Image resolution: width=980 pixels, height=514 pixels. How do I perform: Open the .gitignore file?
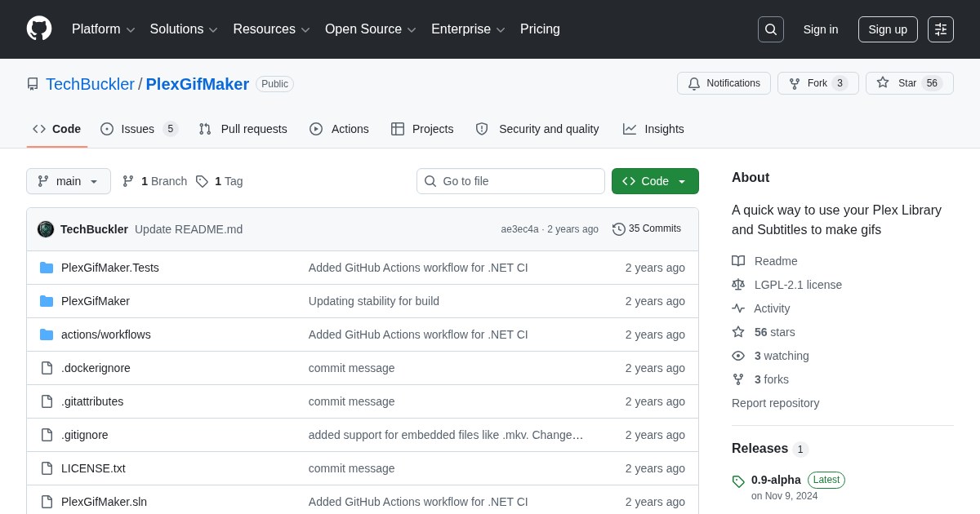[85, 435]
